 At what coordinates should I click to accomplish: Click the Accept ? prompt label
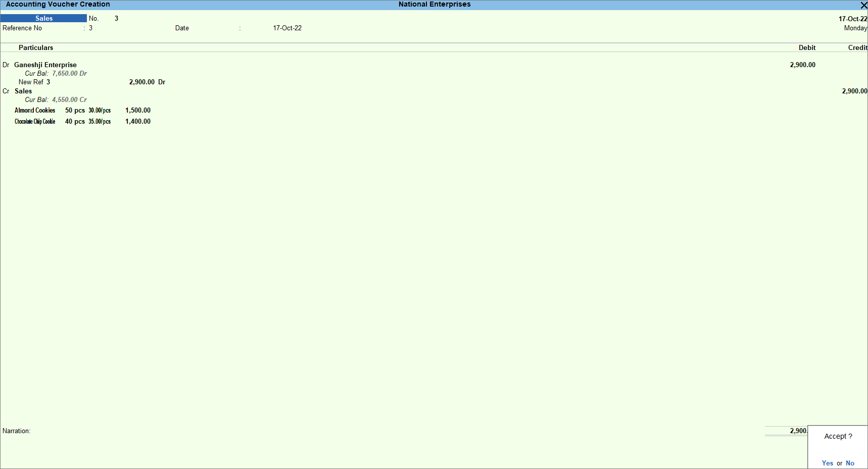tap(838, 436)
